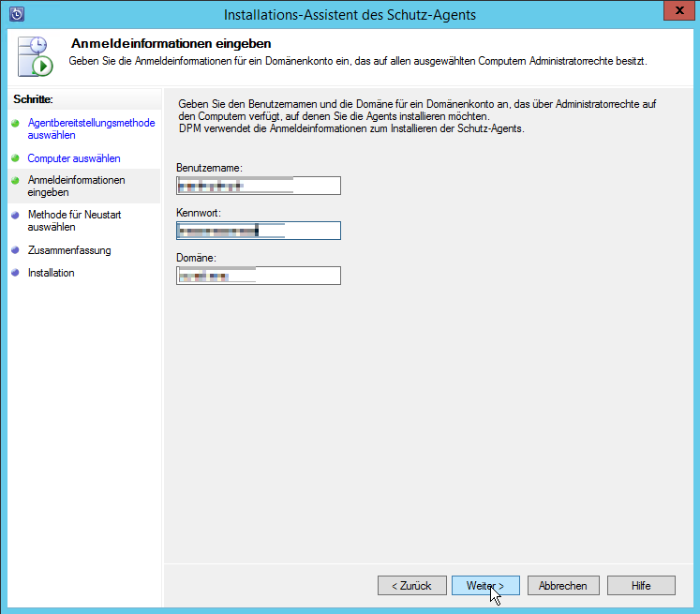Click the DPM icon in the title bar
Screen dimensions: 700x614
tap(16, 14)
